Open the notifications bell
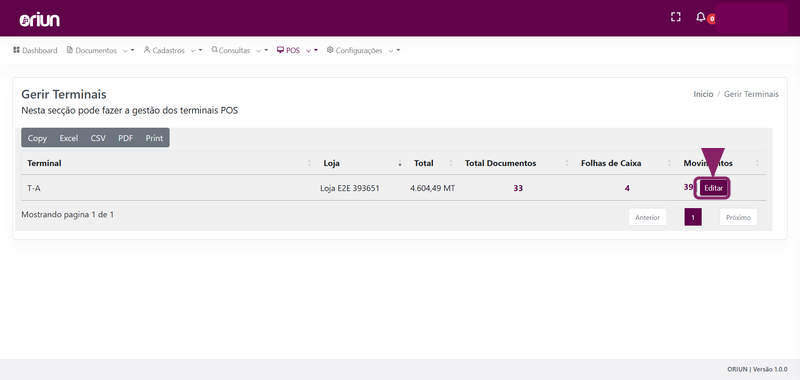 tap(701, 17)
